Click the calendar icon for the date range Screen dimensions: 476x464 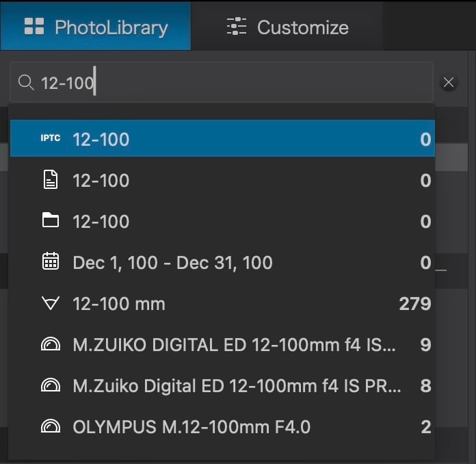(x=50, y=262)
